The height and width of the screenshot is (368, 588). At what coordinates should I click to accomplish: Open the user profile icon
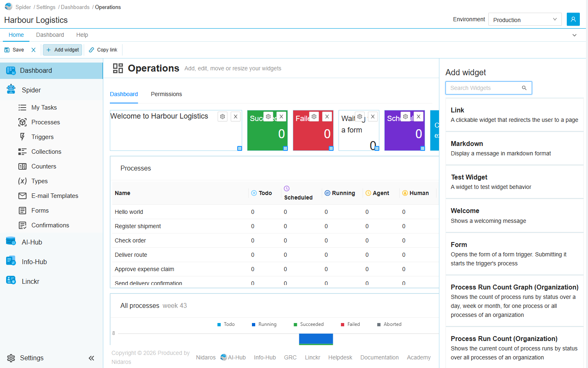pyautogui.click(x=573, y=19)
